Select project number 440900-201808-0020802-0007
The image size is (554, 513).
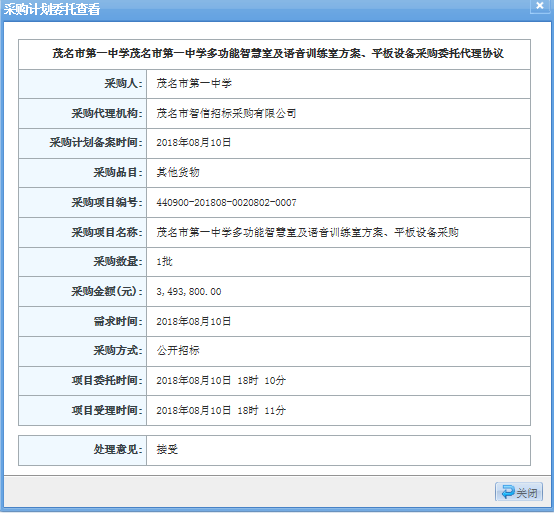point(226,202)
